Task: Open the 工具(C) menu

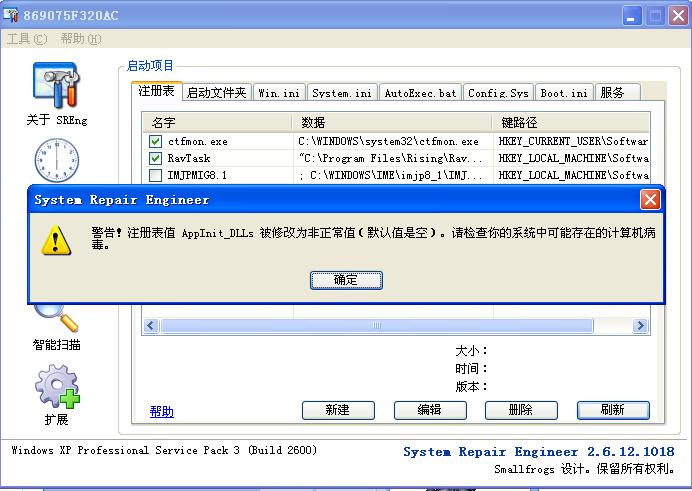Action: 27,39
